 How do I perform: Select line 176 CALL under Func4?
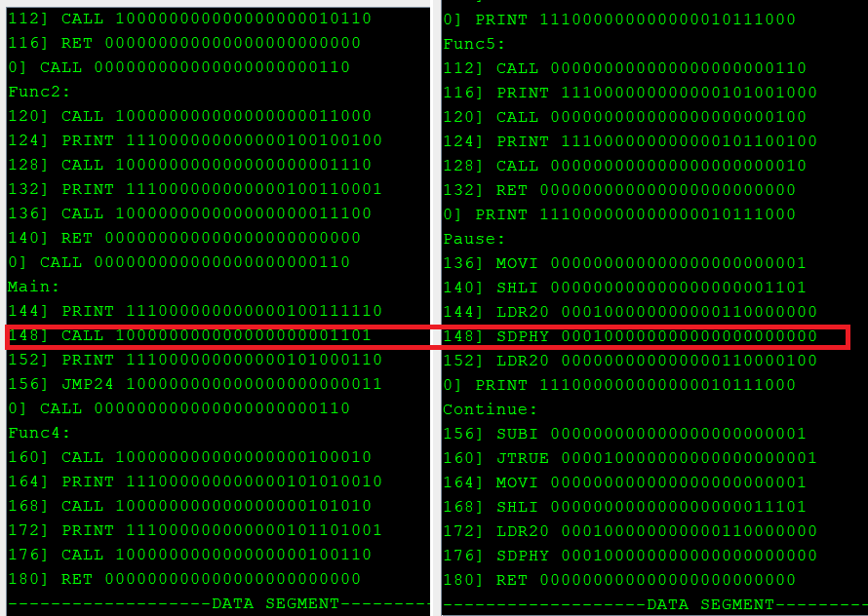pyautogui.click(x=189, y=554)
